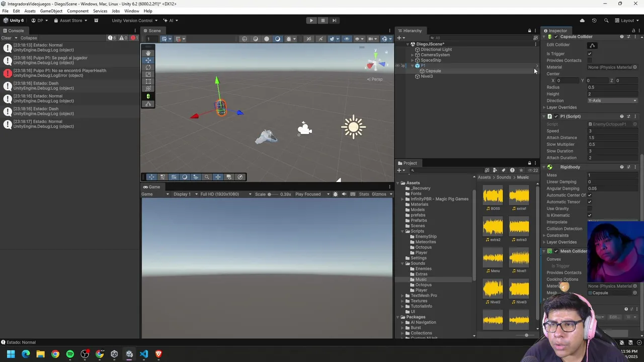Select the Rotate tool in Scene toolbar
The image size is (644, 362).
coord(148,67)
